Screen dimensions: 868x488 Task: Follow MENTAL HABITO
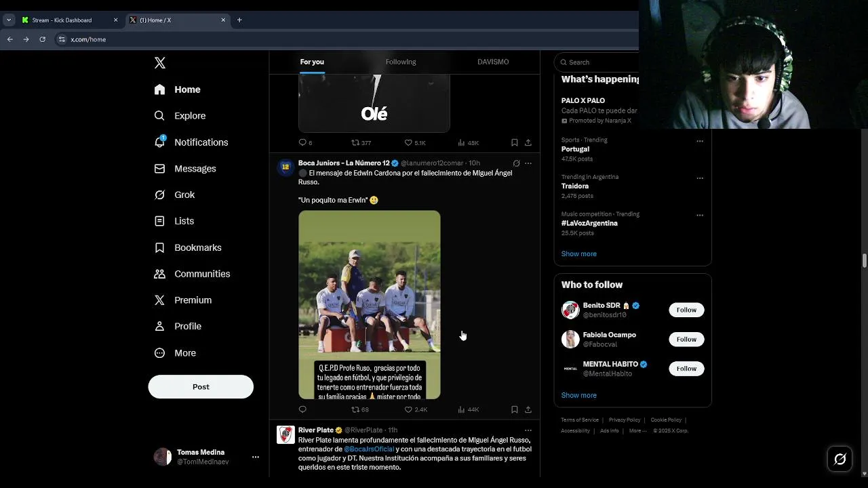point(686,369)
